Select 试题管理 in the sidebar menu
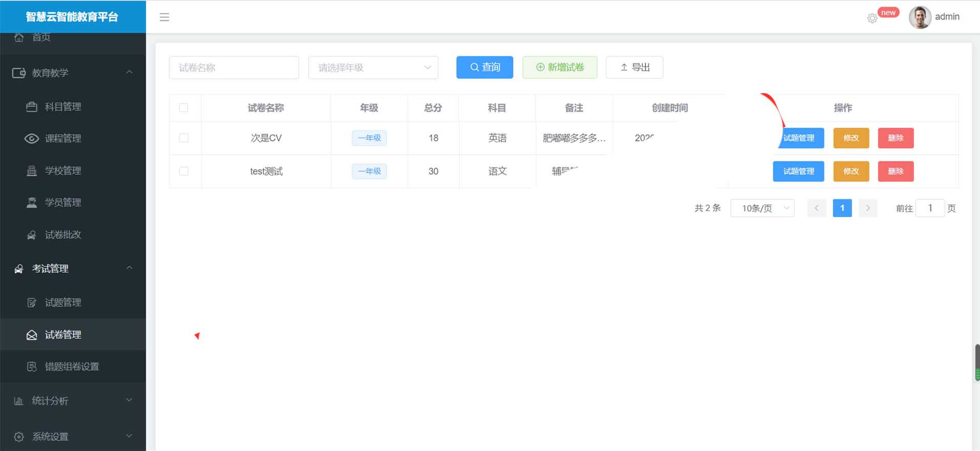 pos(62,302)
